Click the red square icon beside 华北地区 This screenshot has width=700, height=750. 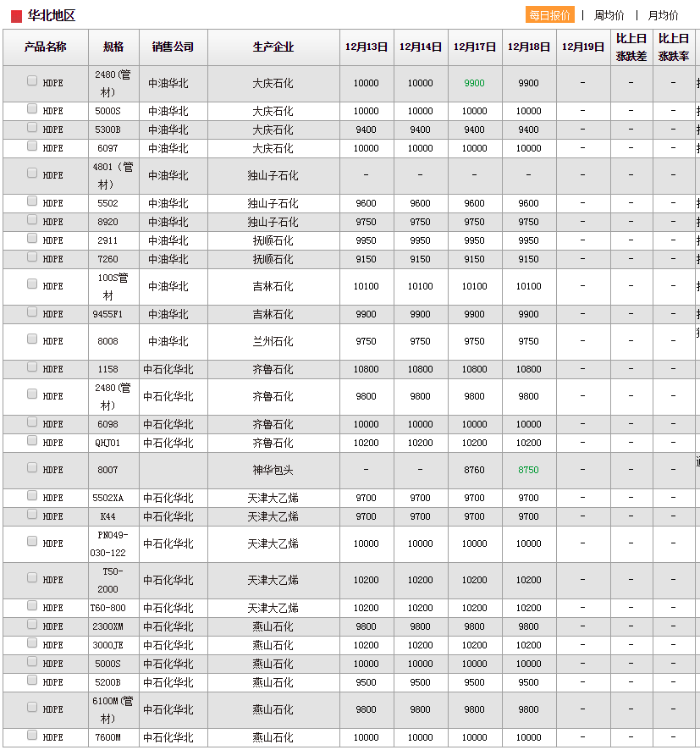point(16,16)
